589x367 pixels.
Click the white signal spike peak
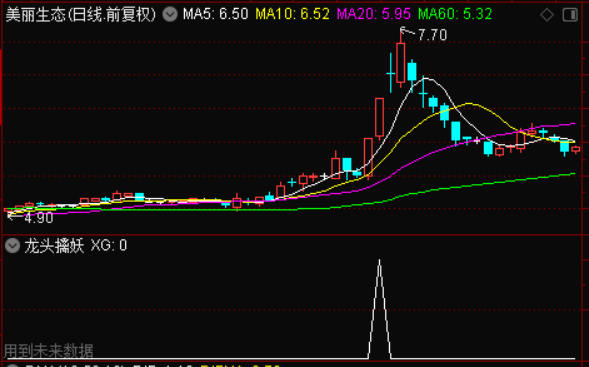[379, 261]
